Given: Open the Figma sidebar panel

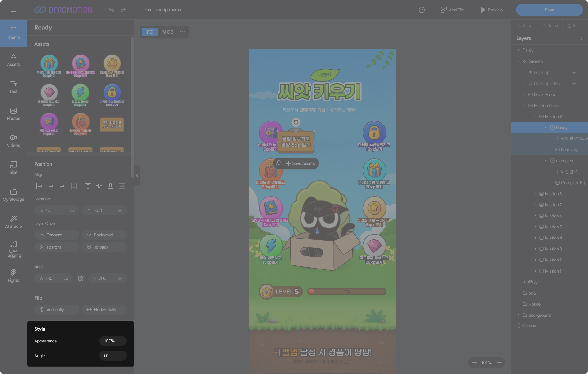Looking at the screenshot, I should [13, 276].
